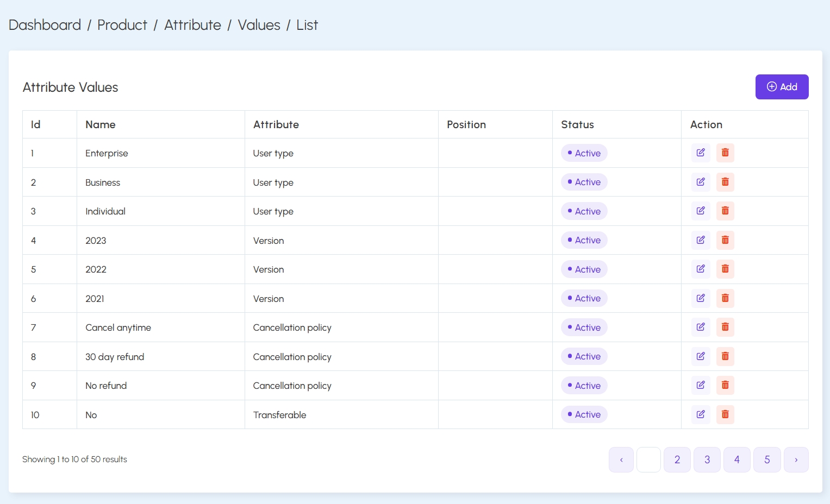The image size is (830, 504).
Task: Edit the 30 day refund row
Action: click(x=701, y=356)
